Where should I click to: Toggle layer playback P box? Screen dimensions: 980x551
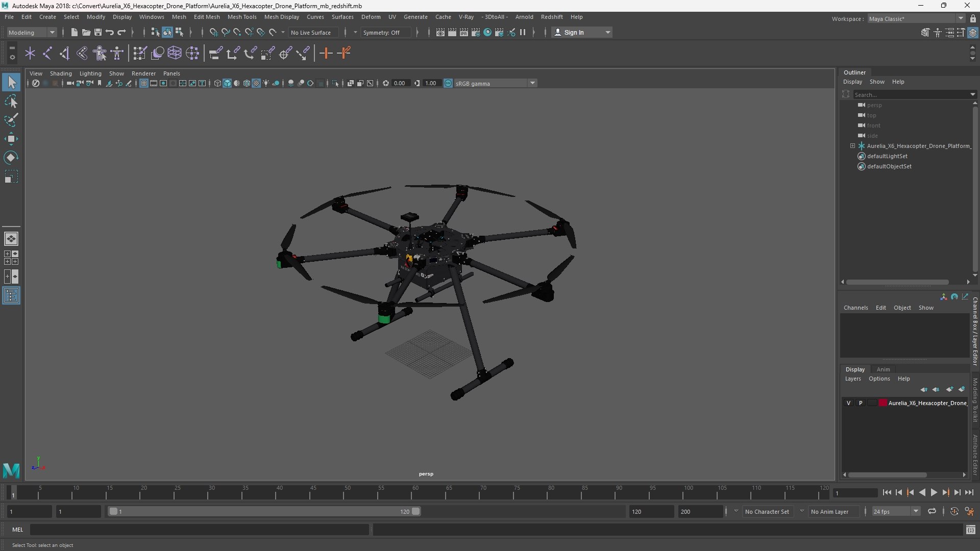coord(861,403)
